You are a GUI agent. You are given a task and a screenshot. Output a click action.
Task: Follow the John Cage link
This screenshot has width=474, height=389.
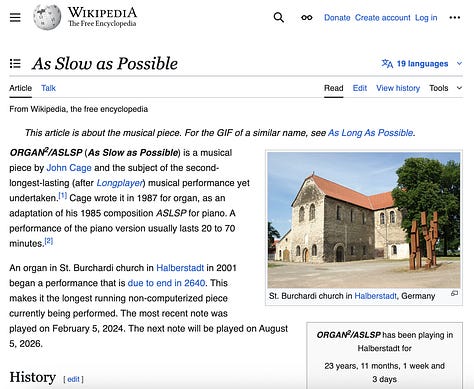pos(69,168)
